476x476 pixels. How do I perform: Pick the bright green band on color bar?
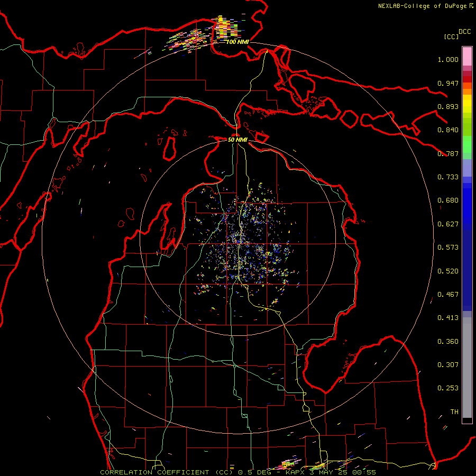(467, 144)
